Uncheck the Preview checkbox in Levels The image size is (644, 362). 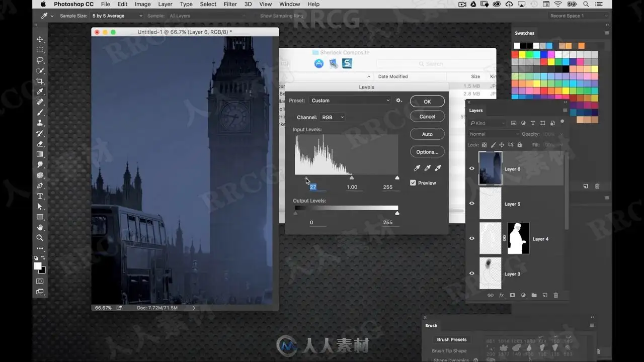coord(413,183)
